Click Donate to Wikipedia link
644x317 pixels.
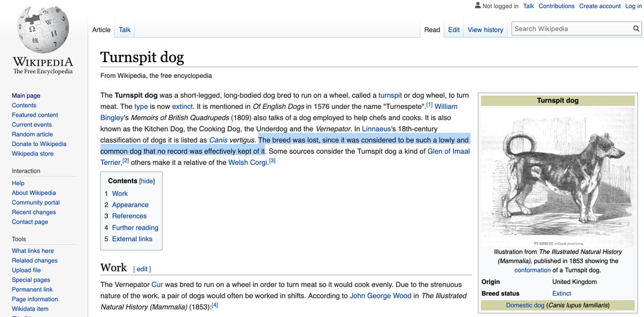coord(39,144)
